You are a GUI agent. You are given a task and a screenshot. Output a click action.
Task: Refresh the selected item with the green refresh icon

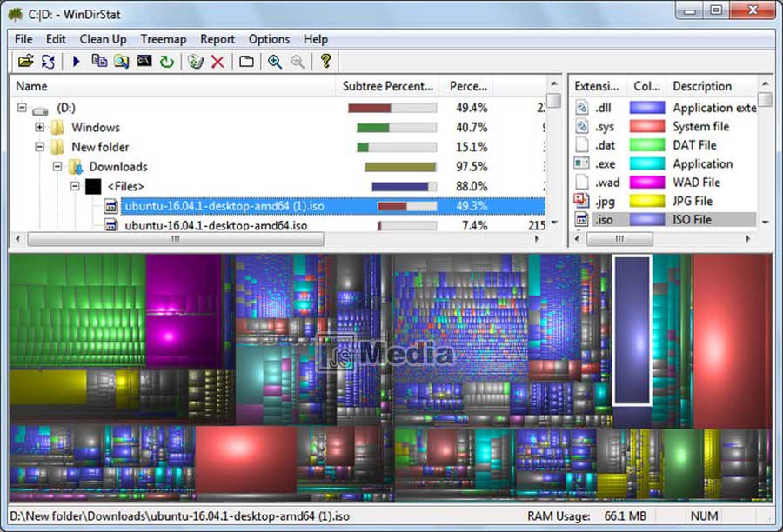click(169, 62)
